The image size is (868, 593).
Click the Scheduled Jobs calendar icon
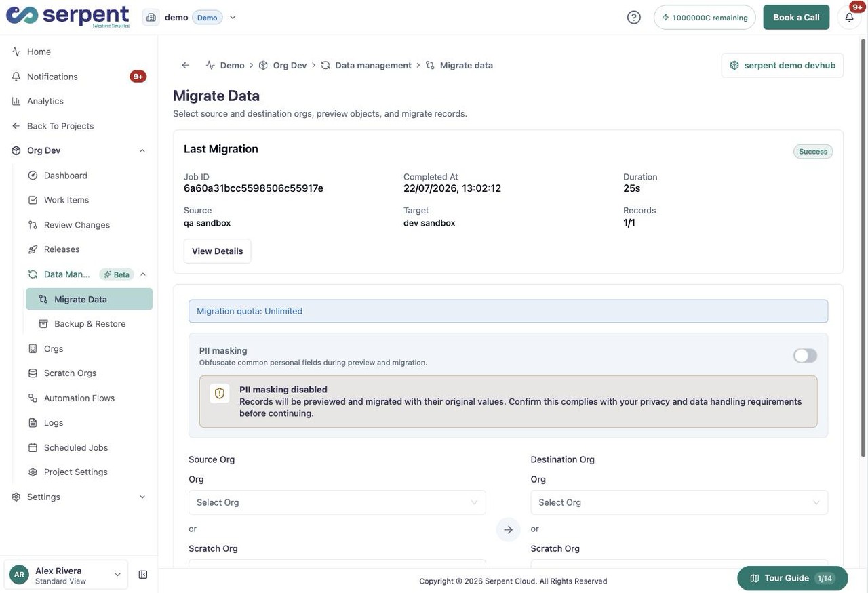pyautogui.click(x=33, y=448)
